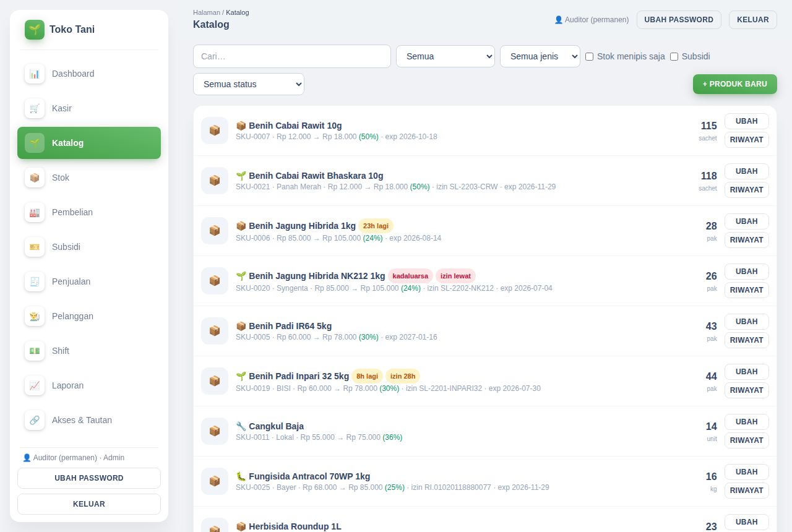792x532 pixels.
Task: Open Dashboard via its chart icon
Action: click(35, 74)
